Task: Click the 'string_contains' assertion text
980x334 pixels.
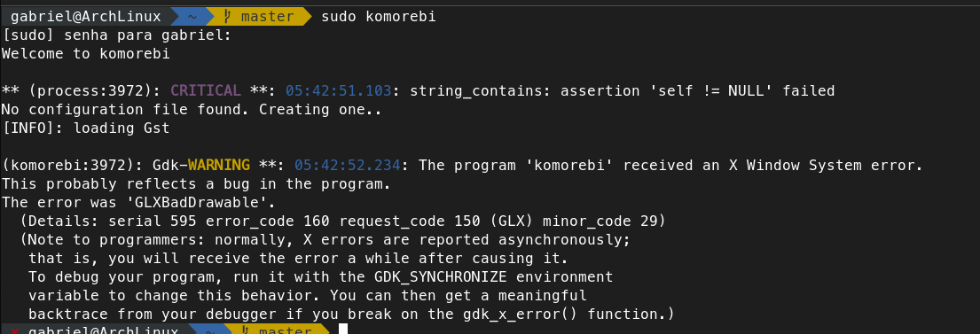Action: [477, 91]
